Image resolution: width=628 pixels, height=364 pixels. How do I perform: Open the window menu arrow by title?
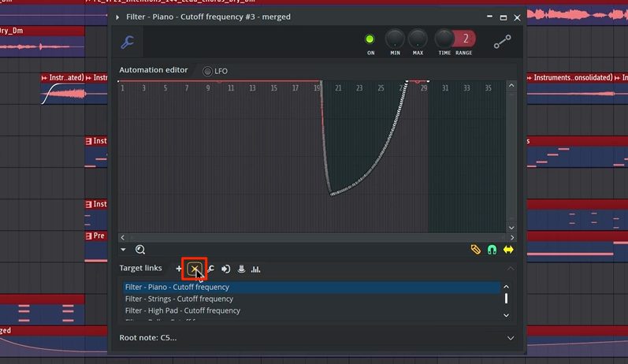coord(117,17)
